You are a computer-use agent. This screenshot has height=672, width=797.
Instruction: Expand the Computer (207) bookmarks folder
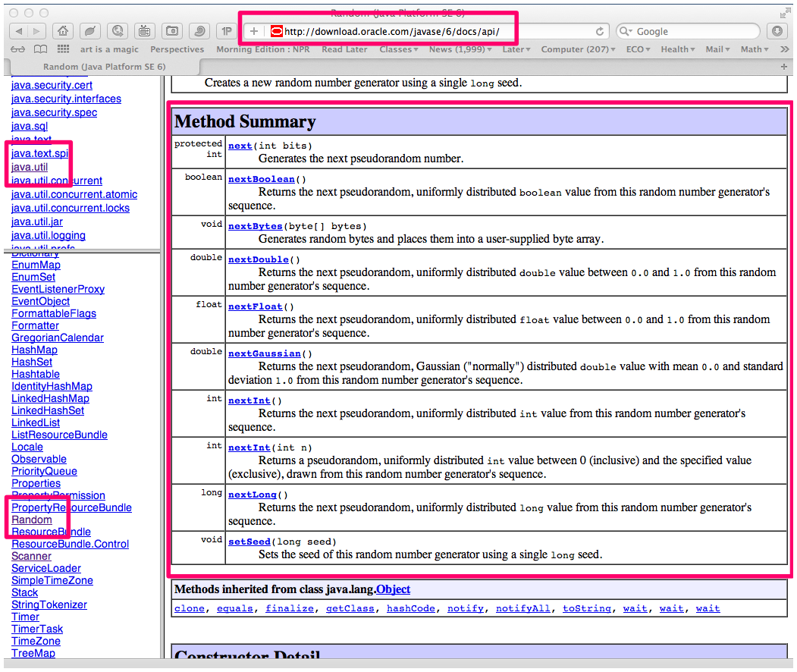point(578,49)
